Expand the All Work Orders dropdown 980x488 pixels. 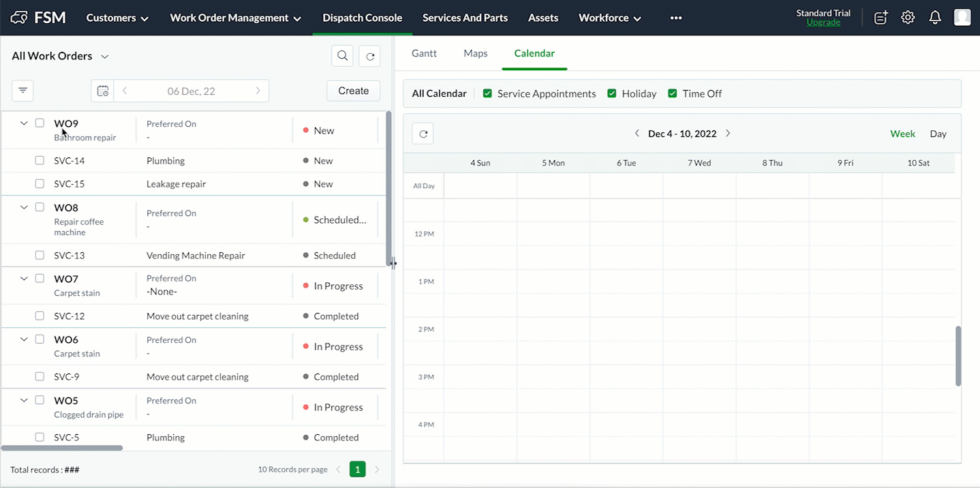coord(105,57)
